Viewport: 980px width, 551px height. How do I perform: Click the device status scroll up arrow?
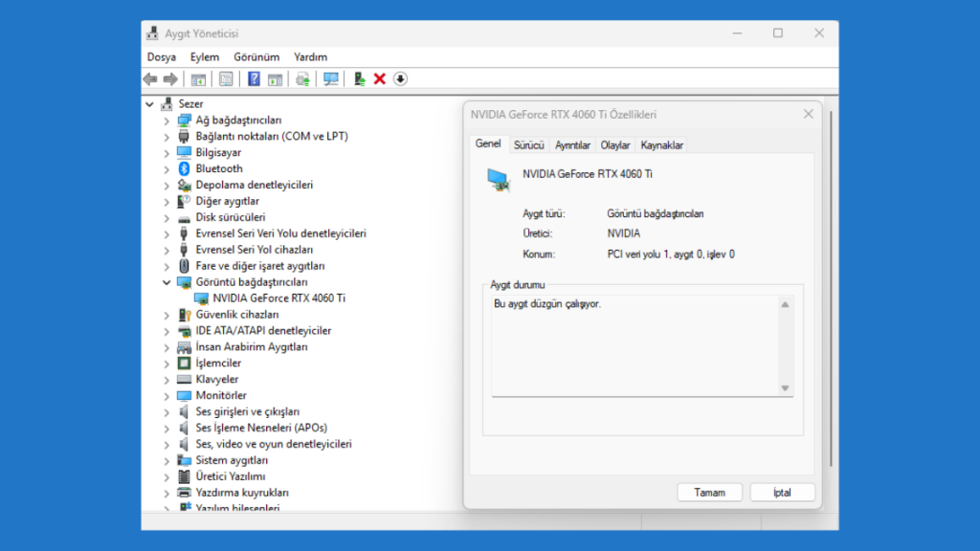[x=785, y=305]
